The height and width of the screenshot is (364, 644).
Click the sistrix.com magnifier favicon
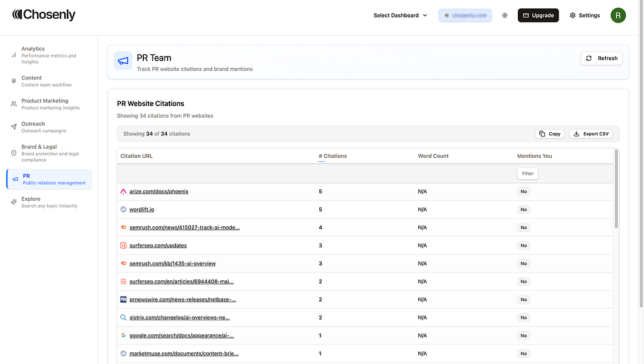coord(123,318)
